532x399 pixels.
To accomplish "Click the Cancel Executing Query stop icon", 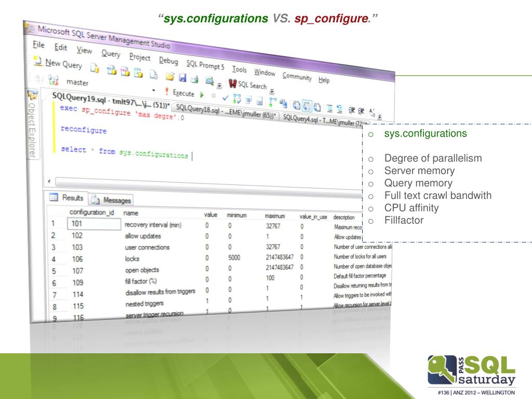I will coord(214,96).
